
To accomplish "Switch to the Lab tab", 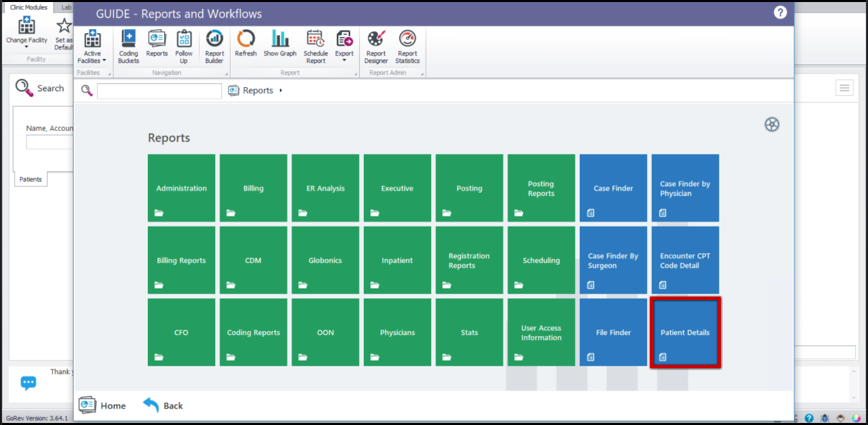I will click(x=65, y=7).
